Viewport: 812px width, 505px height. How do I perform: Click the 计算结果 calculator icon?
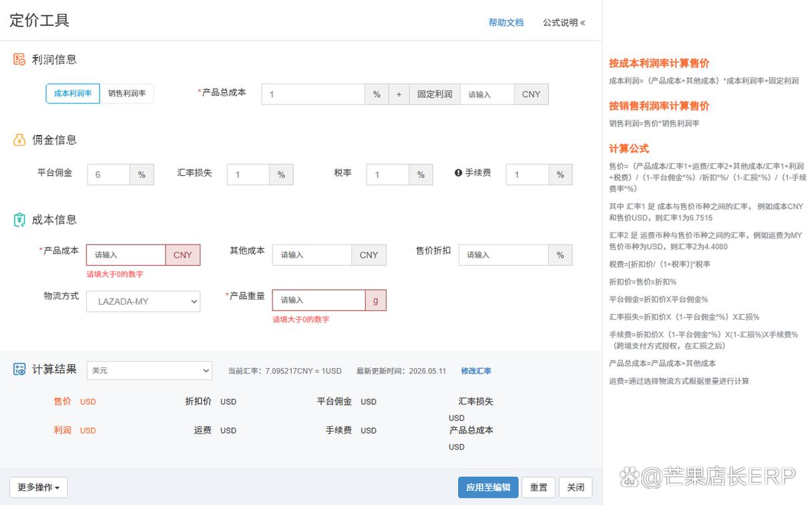coord(19,369)
